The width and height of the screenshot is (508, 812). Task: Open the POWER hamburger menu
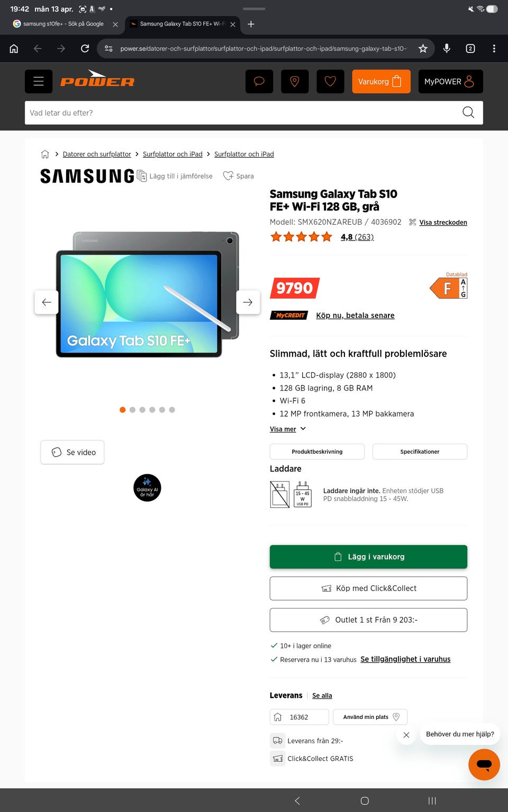(x=39, y=81)
